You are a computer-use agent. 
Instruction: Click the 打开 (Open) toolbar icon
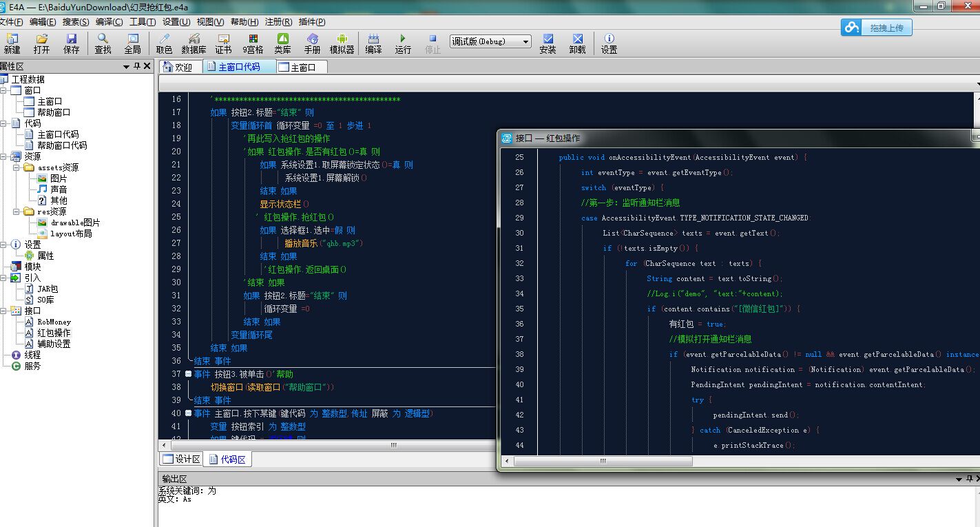click(x=42, y=43)
